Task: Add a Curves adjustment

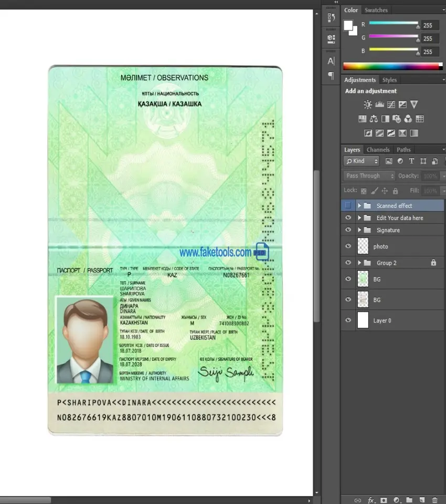Action: click(x=391, y=104)
